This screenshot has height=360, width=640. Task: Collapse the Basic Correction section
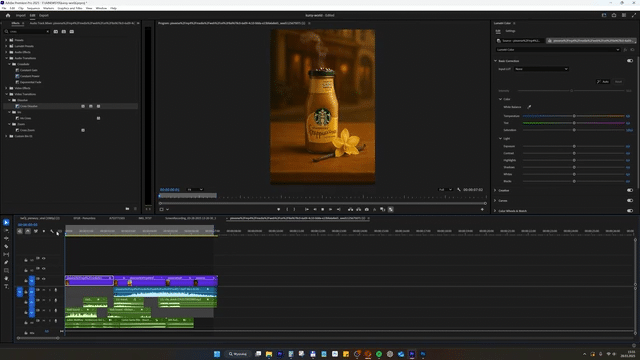[496, 61]
